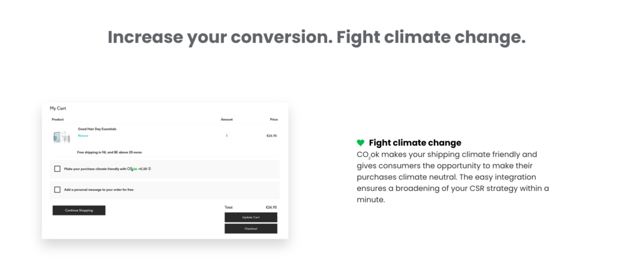Click the Amount column header

(x=226, y=119)
